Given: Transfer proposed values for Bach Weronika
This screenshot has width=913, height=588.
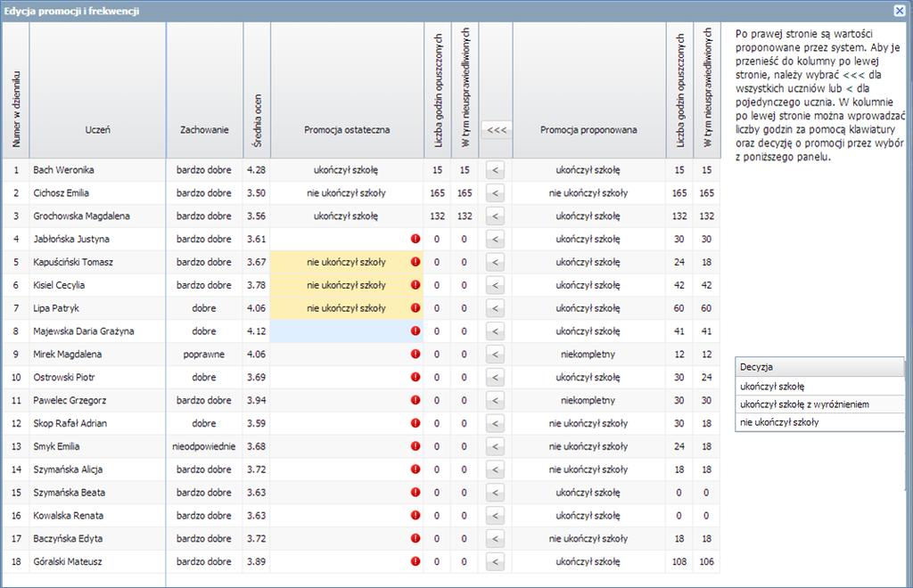Looking at the screenshot, I should coord(495,170).
